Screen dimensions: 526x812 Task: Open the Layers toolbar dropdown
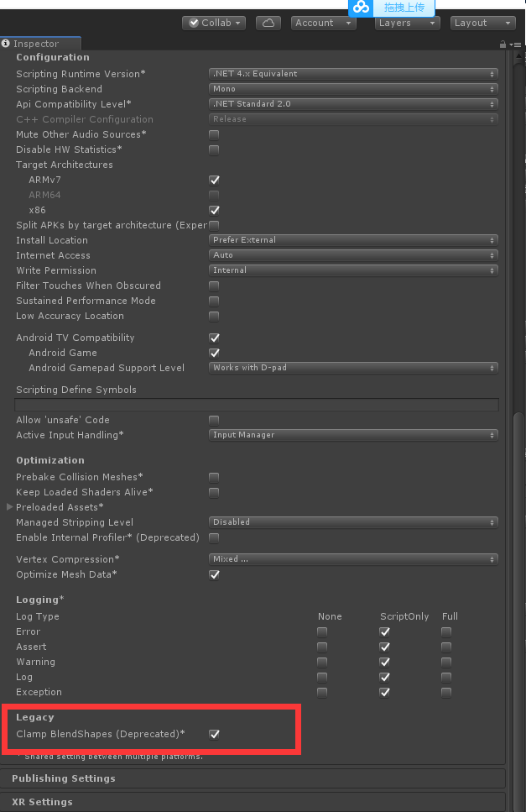click(x=407, y=23)
